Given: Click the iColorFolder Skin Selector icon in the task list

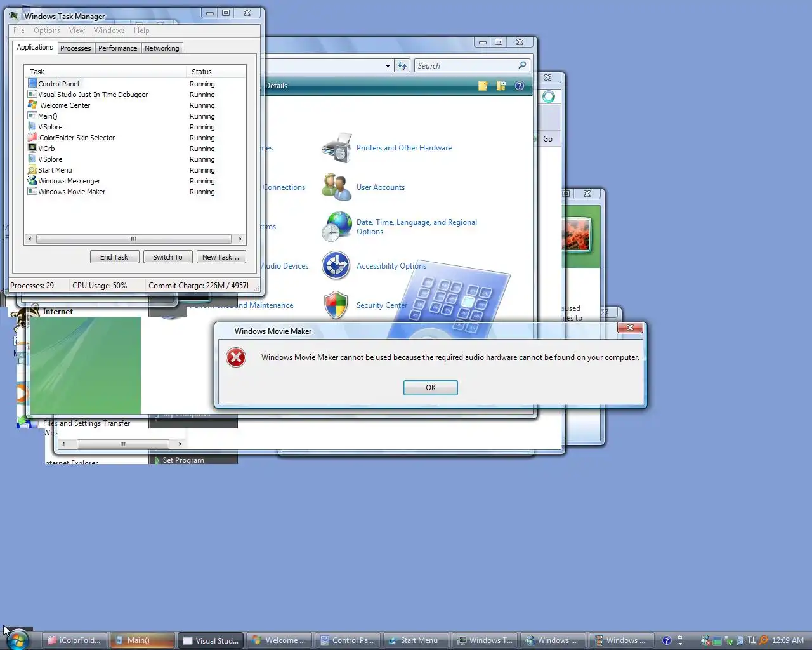Looking at the screenshot, I should pyautogui.click(x=32, y=137).
